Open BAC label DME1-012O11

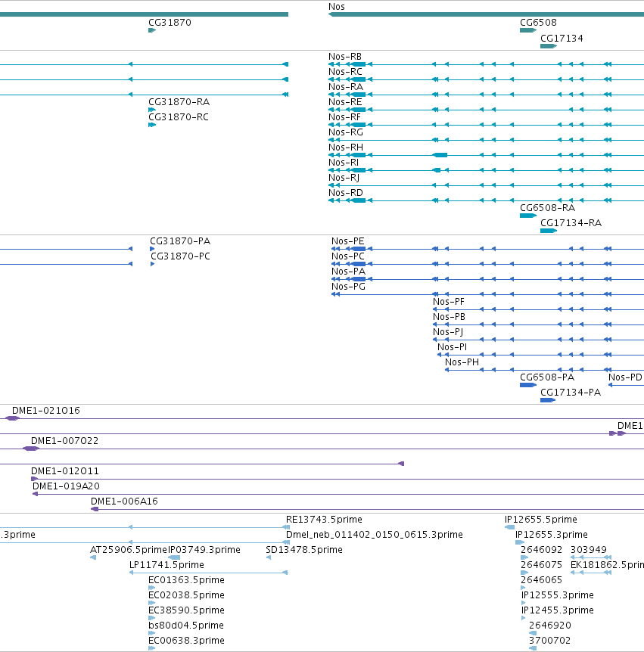tap(65, 471)
